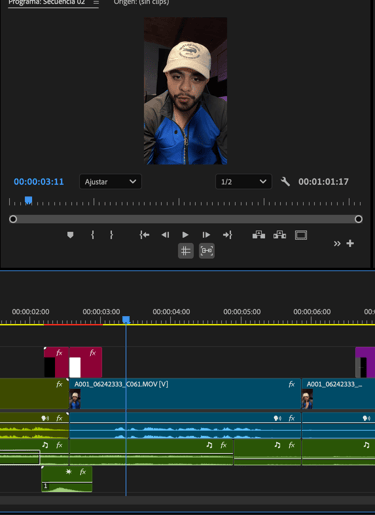Open the 1/2 playback resolution dropdown
The height and width of the screenshot is (515, 375).
point(243,182)
